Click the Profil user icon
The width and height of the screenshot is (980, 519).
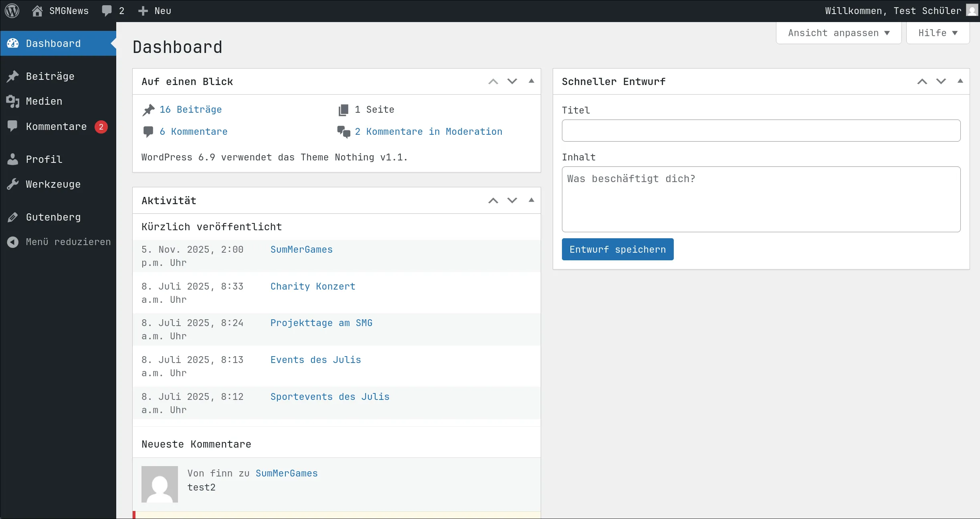click(x=13, y=159)
